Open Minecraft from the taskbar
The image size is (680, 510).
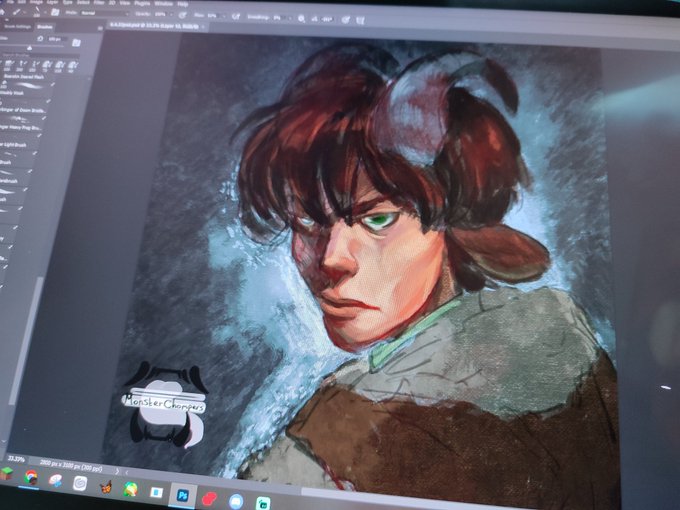7,474
